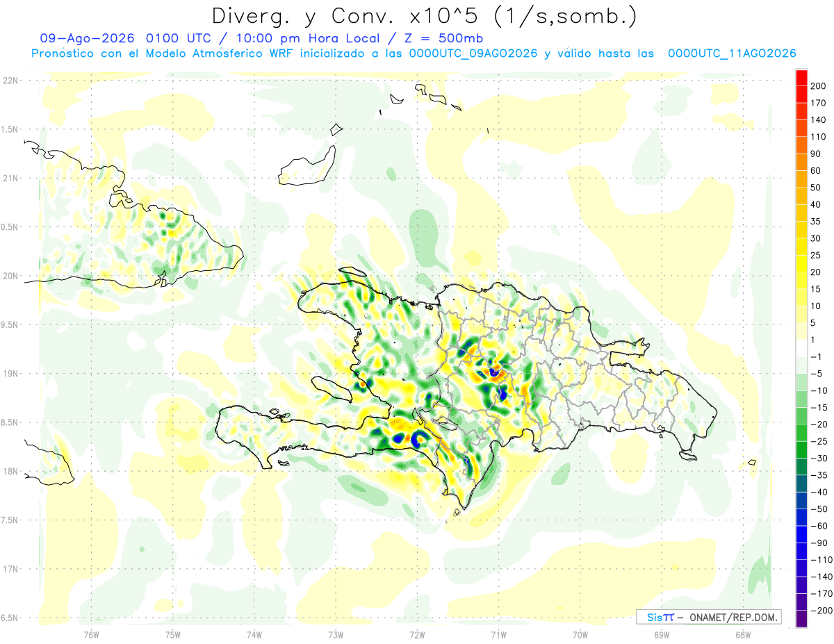834x644 pixels.
Task: Click the positive "90" color bar label
Action: 816,154
